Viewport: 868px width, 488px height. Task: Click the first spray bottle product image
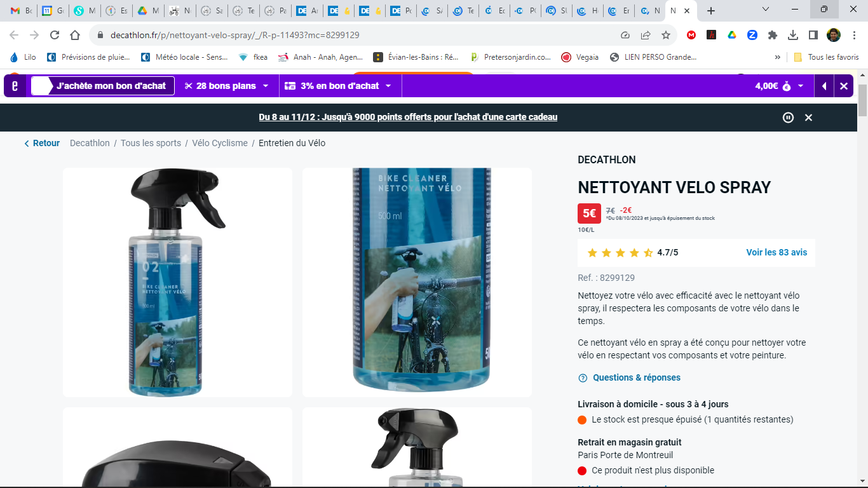[x=177, y=282]
